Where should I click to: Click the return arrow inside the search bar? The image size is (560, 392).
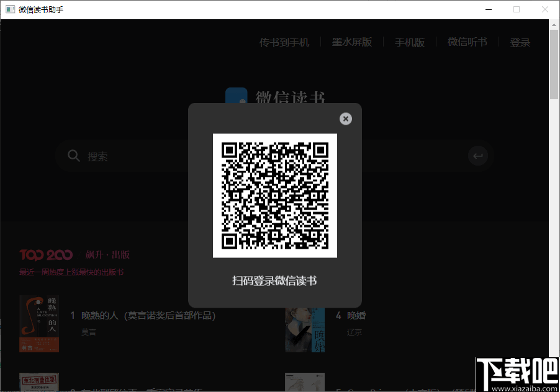pos(477,156)
